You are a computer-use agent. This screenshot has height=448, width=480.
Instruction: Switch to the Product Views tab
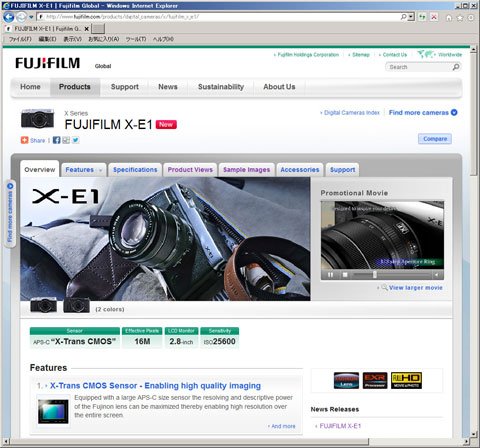point(190,170)
